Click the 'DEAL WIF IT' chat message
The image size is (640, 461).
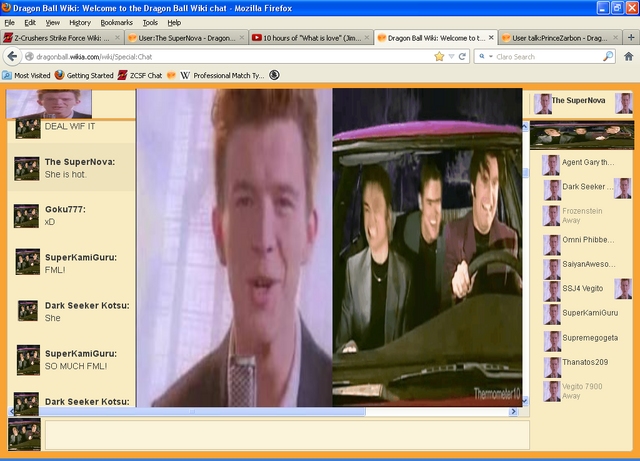point(70,126)
